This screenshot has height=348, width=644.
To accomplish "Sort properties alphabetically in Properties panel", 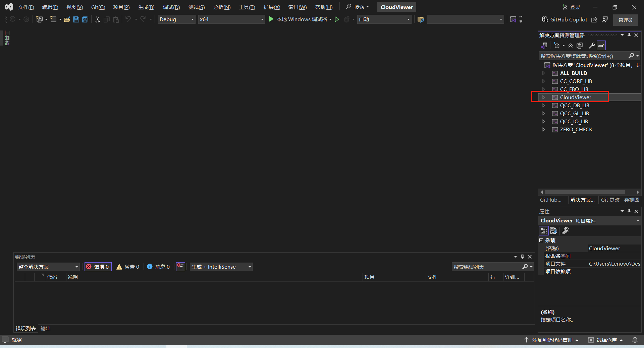I will 553,230.
